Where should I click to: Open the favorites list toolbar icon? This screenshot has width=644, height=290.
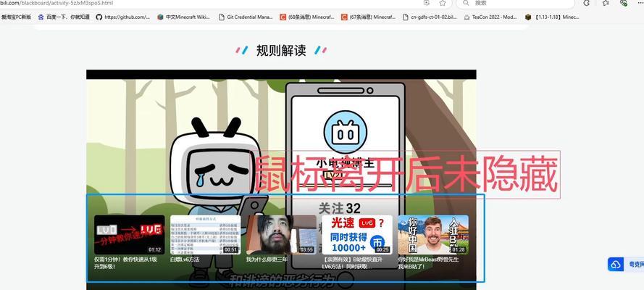pos(606,3)
